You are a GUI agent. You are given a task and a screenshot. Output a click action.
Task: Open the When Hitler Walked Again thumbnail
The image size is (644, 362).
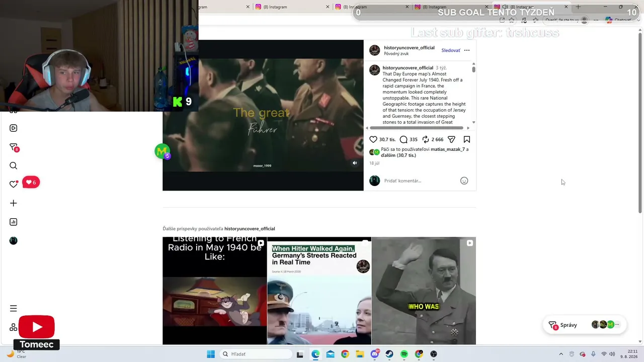319,291
